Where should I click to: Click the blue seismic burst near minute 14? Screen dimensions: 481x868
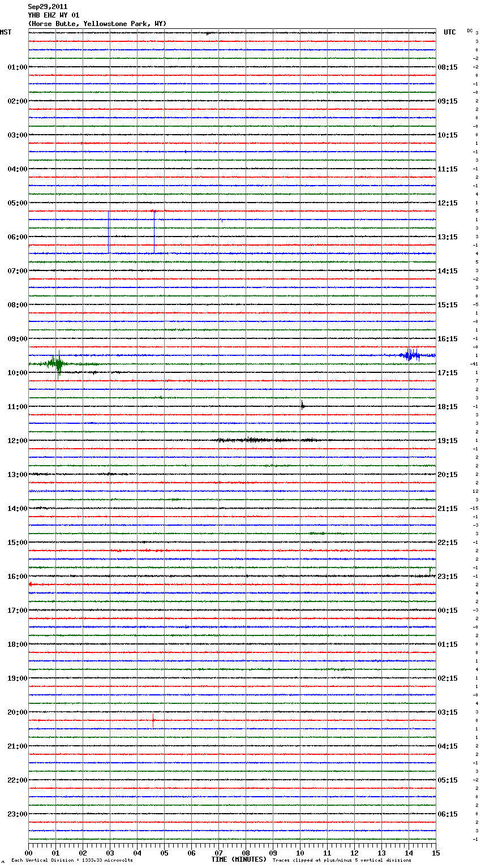pyautogui.click(x=410, y=355)
